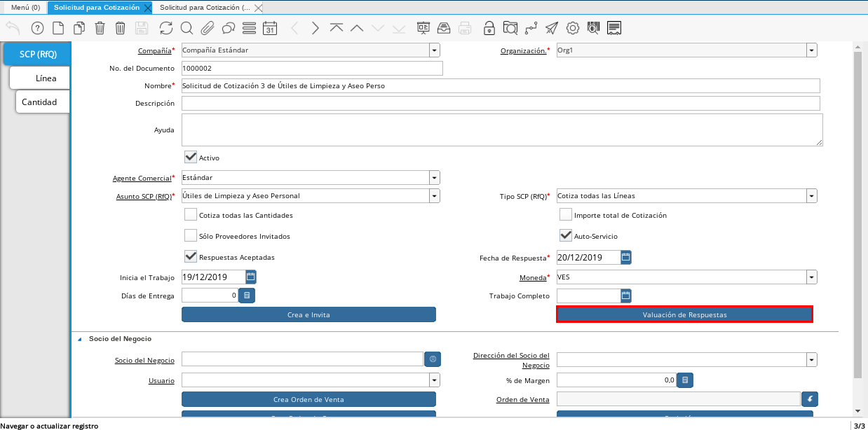
Task: Click the lock icon in toolbar
Action: coord(489,28)
